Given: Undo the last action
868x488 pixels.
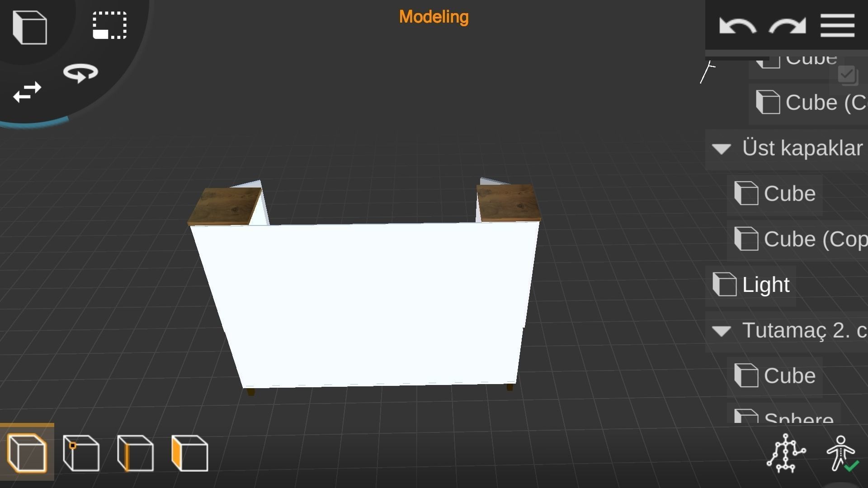Looking at the screenshot, I should (x=738, y=26).
